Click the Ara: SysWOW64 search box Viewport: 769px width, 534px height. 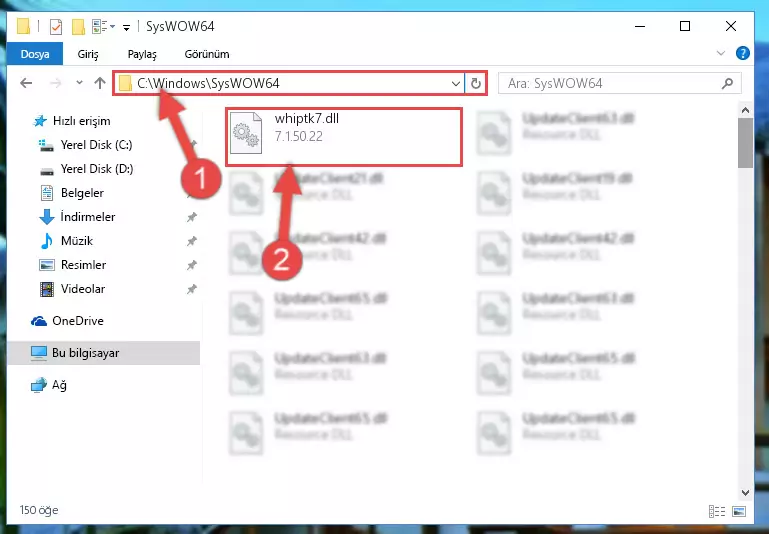coord(619,83)
